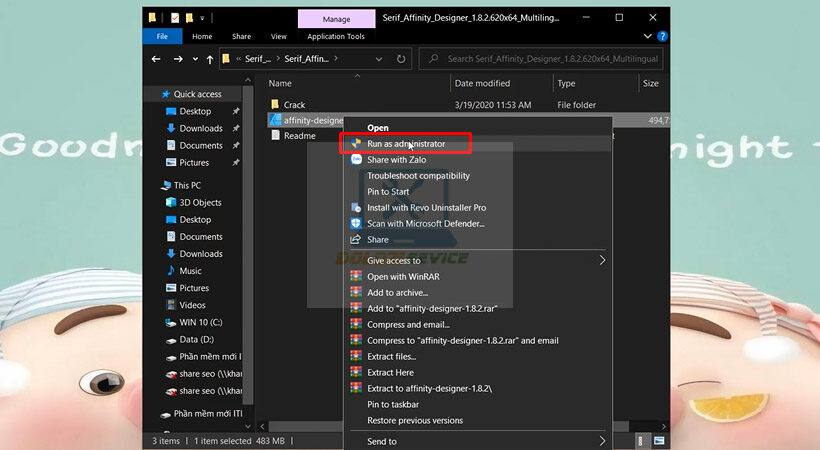The height and width of the screenshot is (450, 820).
Task: Click the Back navigation arrow
Action: [x=155, y=59]
